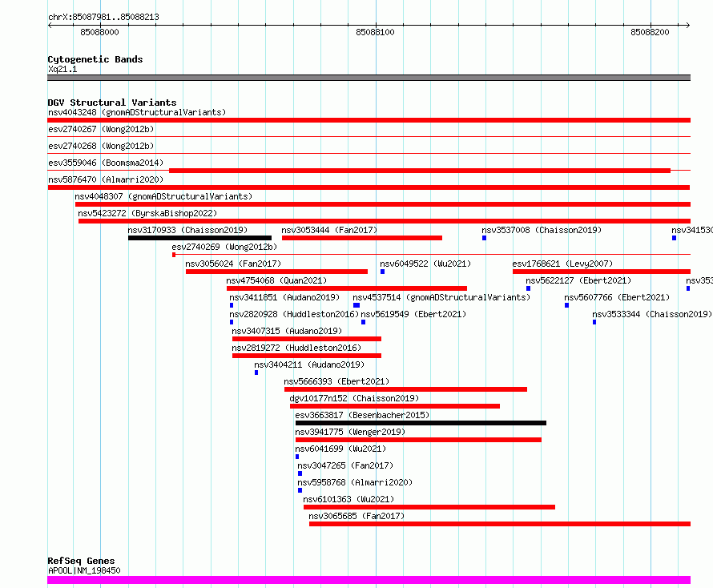Click blue marker under nsv3537008 (Chaisson2019)
Viewport: 713px width, 588px height.
coord(484,238)
